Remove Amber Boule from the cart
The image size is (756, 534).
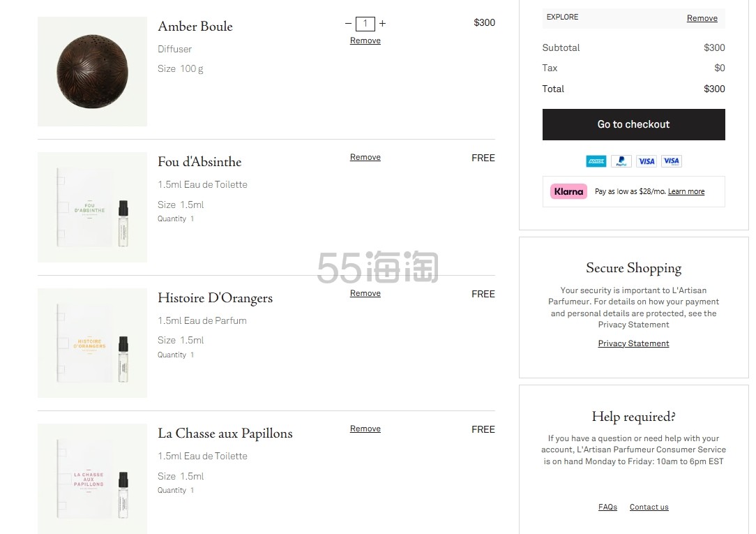pos(365,40)
